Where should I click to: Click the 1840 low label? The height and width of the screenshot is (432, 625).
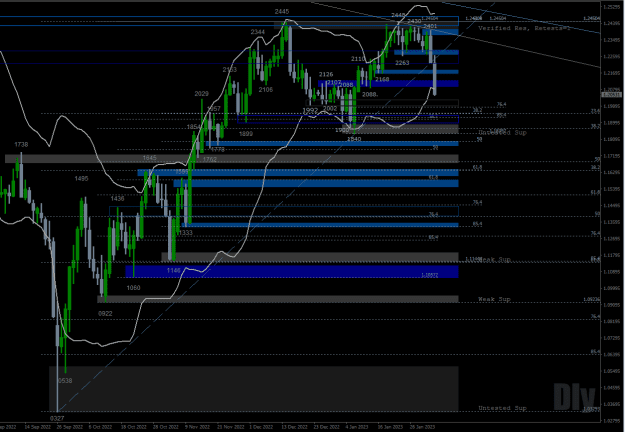(354, 139)
